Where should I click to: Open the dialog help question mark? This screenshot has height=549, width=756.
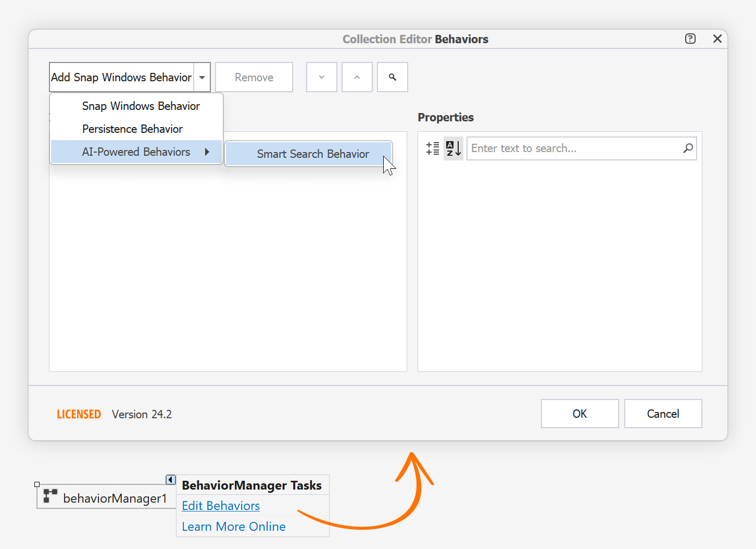(x=690, y=39)
